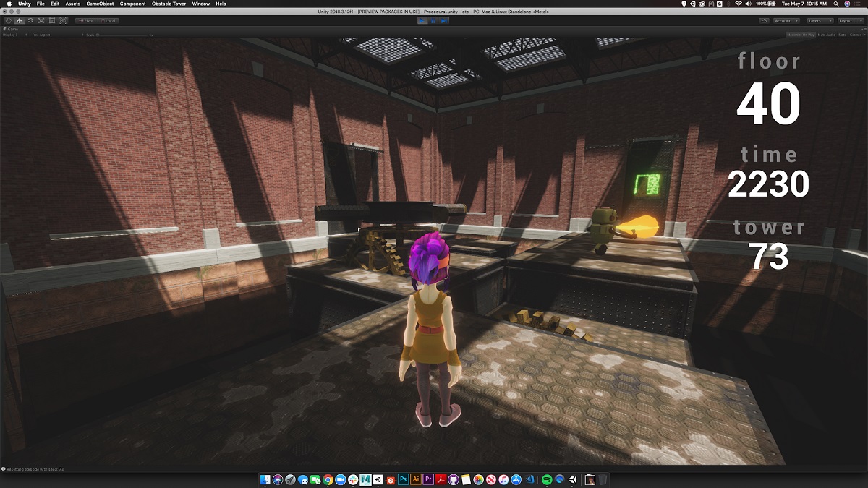
Task: Open the Layers dropdown
Action: click(820, 20)
